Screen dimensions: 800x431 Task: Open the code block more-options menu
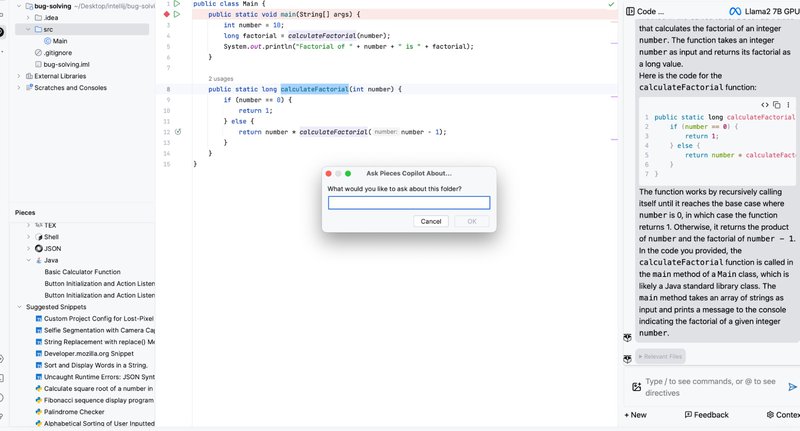[x=788, y=105]
